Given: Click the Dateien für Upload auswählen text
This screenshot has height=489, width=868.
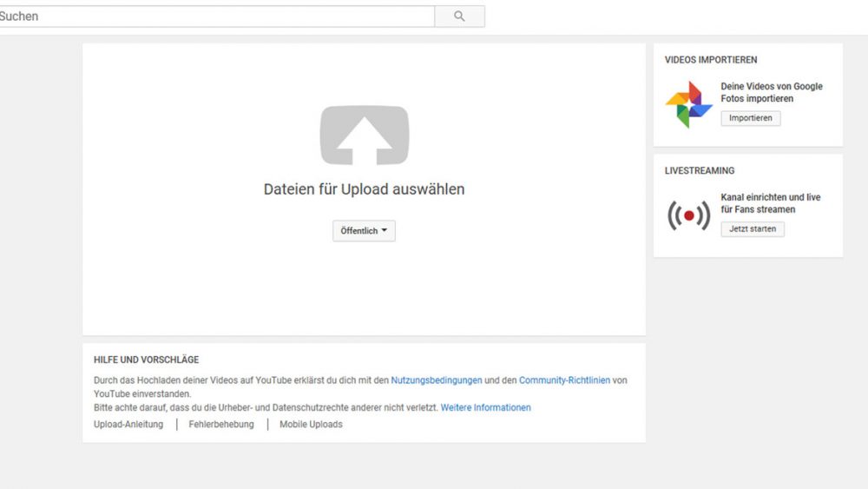Looking at the screenshot, I should click(x=365, y=189).
